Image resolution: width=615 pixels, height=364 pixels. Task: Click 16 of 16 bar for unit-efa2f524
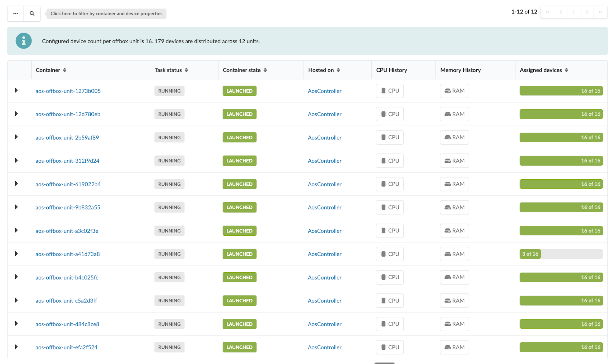[561, 347]
